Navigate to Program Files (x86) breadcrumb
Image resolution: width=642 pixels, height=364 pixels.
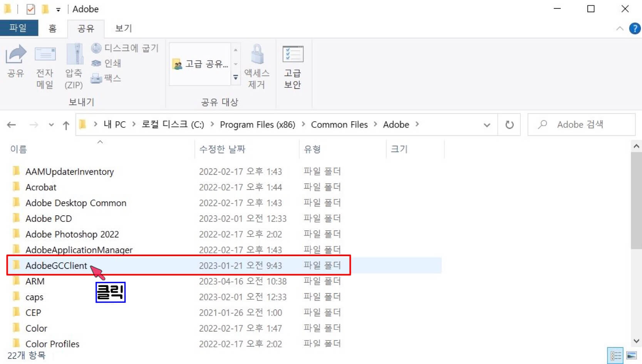pos(257,124)
